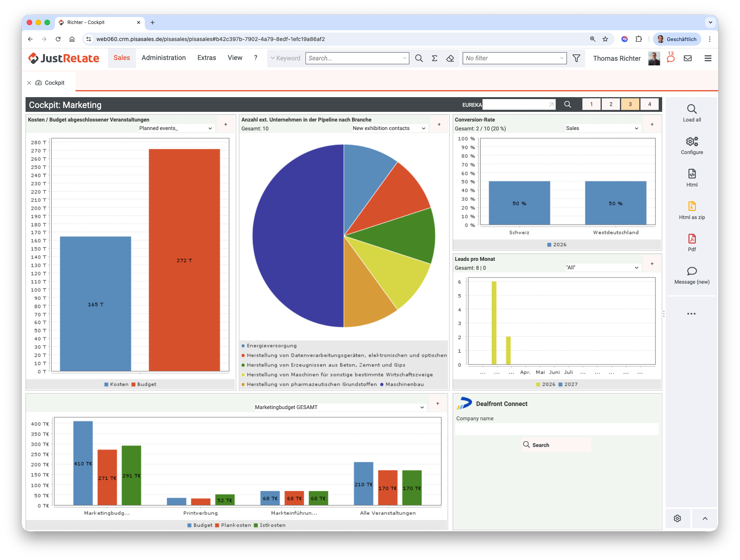740x560 pixels.
Task: Switch to cockpit page 1
Action: (591, 104)
